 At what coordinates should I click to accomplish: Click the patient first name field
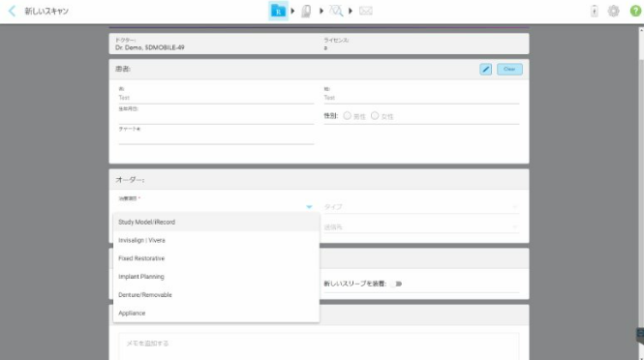[216, 98]
